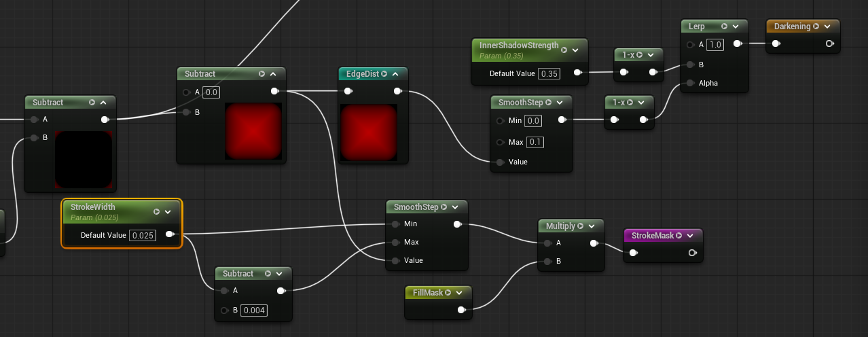Click the Lerp B input pin
Viewport: 868px width, 337px height.
pos(689,65)
